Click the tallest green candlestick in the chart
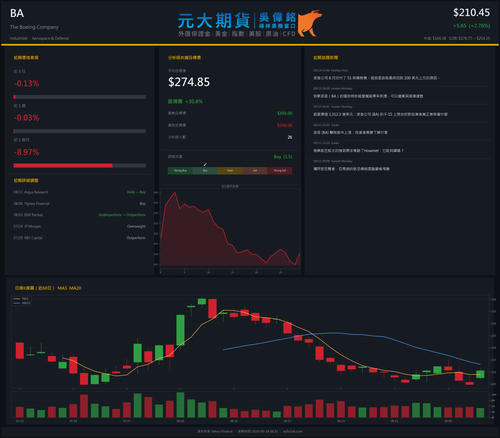500x438 pixels. point(180,330)
